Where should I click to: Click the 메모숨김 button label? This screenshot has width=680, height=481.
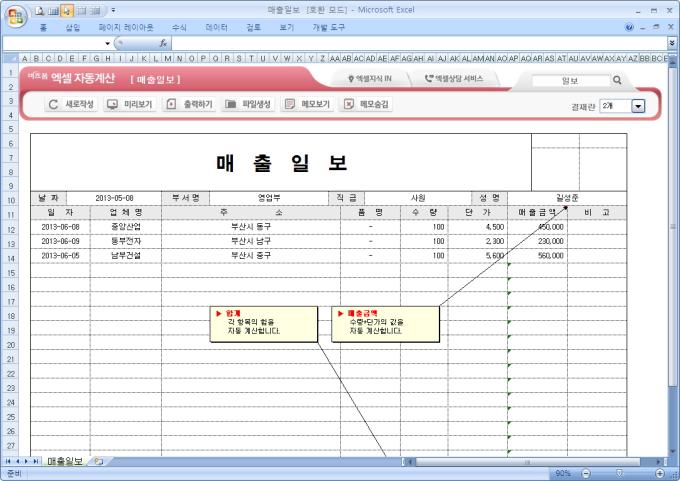[x=374, y=105]
